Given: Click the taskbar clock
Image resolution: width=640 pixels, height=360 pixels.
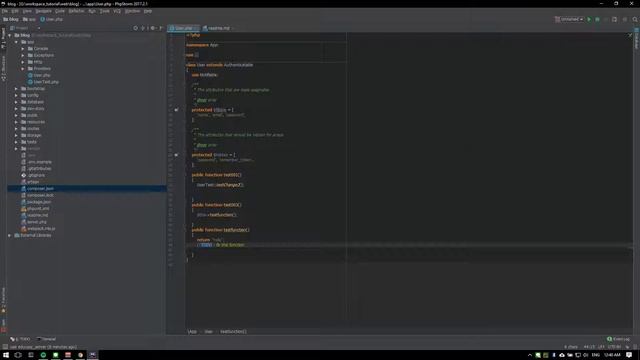Looking at the screenshot, I should (x=612, y=355).
